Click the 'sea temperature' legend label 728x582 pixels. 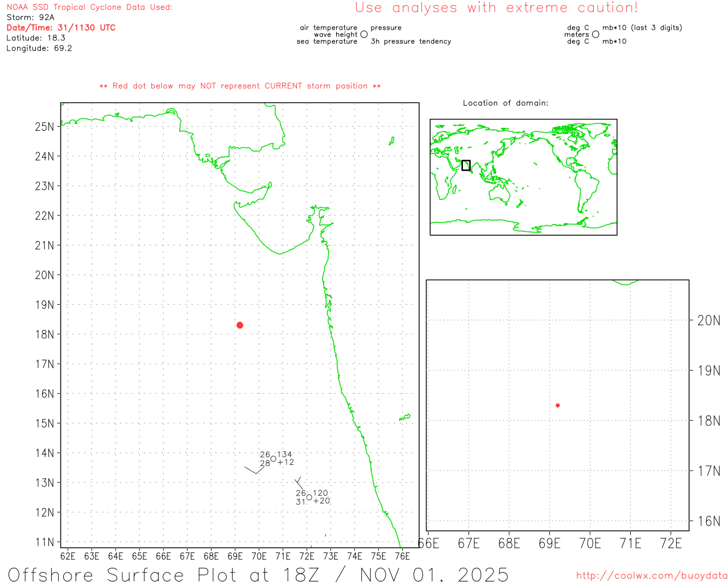tap(327, 41)
